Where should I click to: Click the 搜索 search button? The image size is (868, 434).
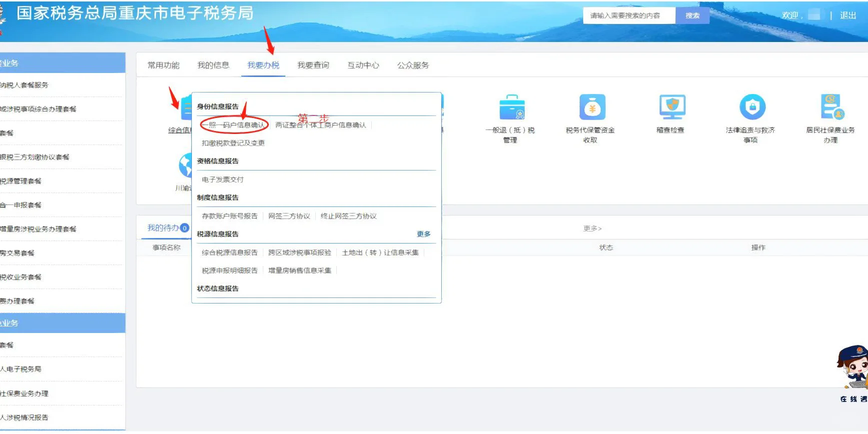pyautogui.click(x=692, y=15)
